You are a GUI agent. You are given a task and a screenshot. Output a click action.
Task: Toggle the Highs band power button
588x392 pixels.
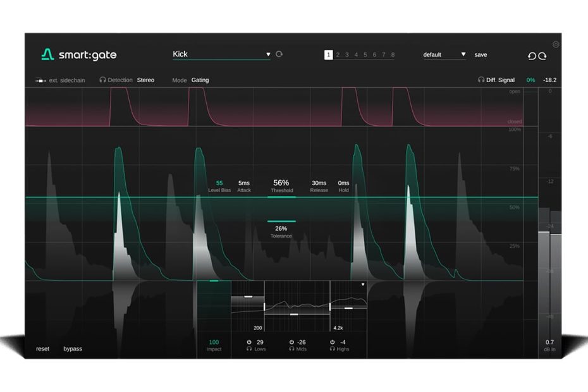click(332, 342)
